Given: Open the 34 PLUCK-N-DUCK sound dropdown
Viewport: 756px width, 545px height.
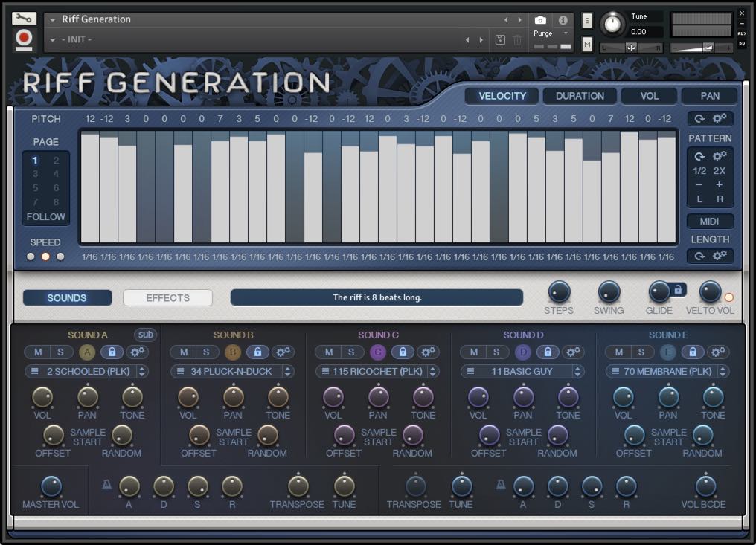Looking at the screenshot, I should point(232,372).
